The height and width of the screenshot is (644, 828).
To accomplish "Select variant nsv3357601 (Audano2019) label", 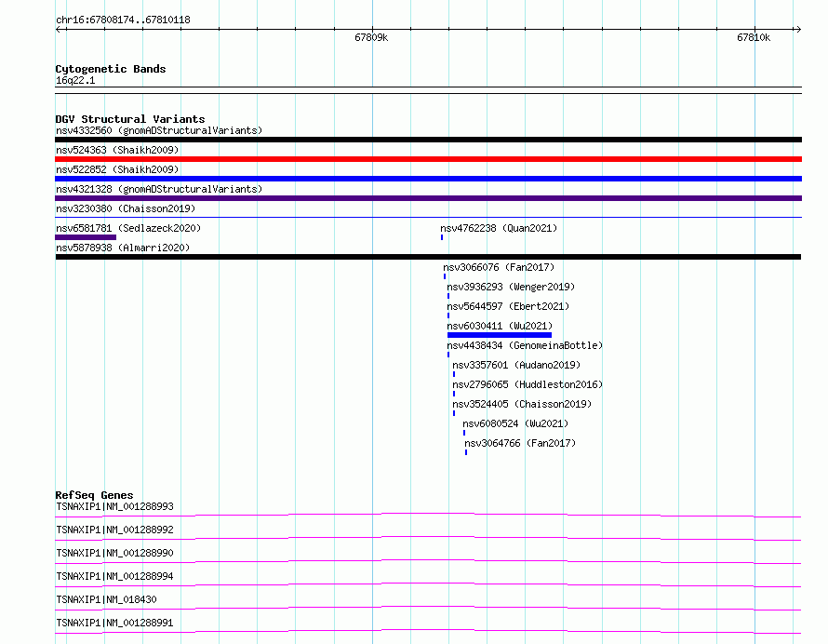I will point(516,365).
